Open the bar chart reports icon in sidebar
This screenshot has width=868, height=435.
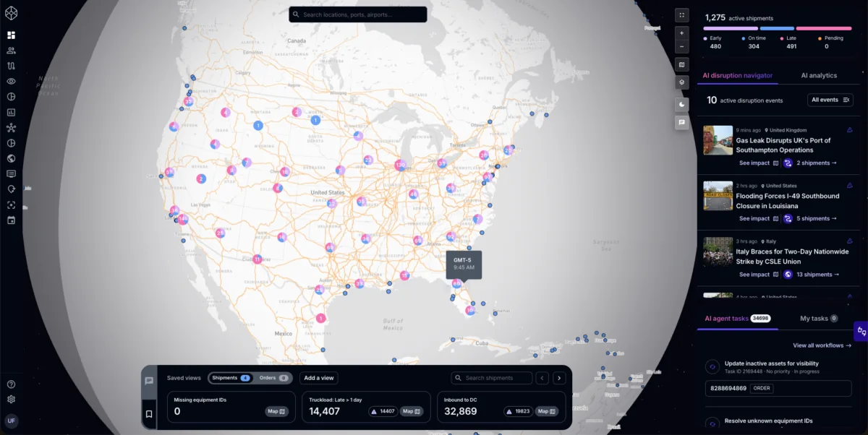[11, 112]
